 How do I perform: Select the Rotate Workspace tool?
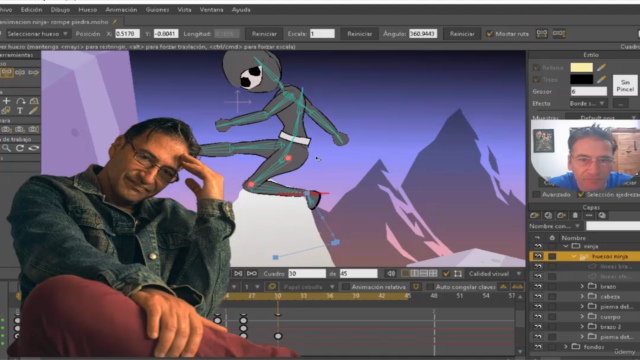click(20, 148)
